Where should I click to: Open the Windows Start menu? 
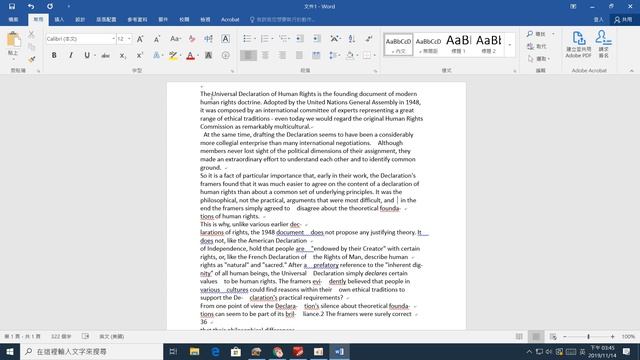click(10, 351)
